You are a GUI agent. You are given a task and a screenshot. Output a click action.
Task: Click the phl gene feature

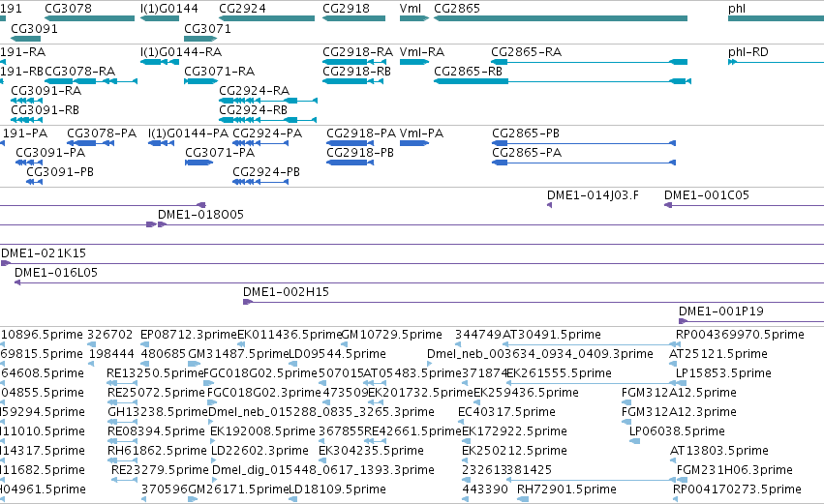(x=777, y=18)
